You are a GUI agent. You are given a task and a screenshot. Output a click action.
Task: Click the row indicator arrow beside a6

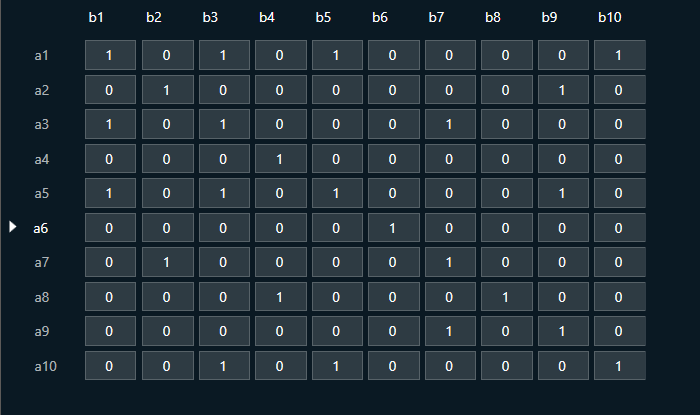pos(12,227)
